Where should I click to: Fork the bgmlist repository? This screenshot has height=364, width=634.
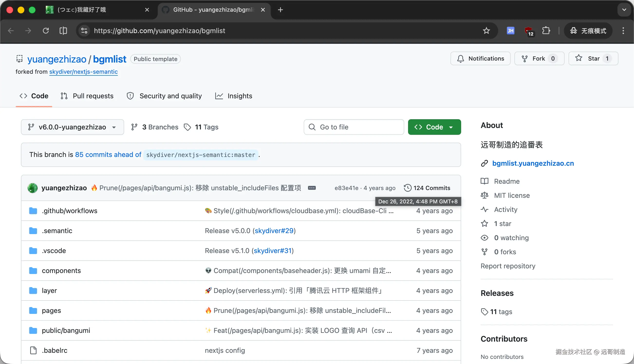[x=539, y=58]
